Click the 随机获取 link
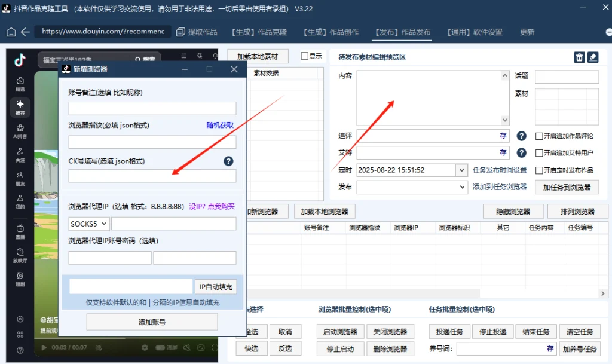 [x=220, y=126]
